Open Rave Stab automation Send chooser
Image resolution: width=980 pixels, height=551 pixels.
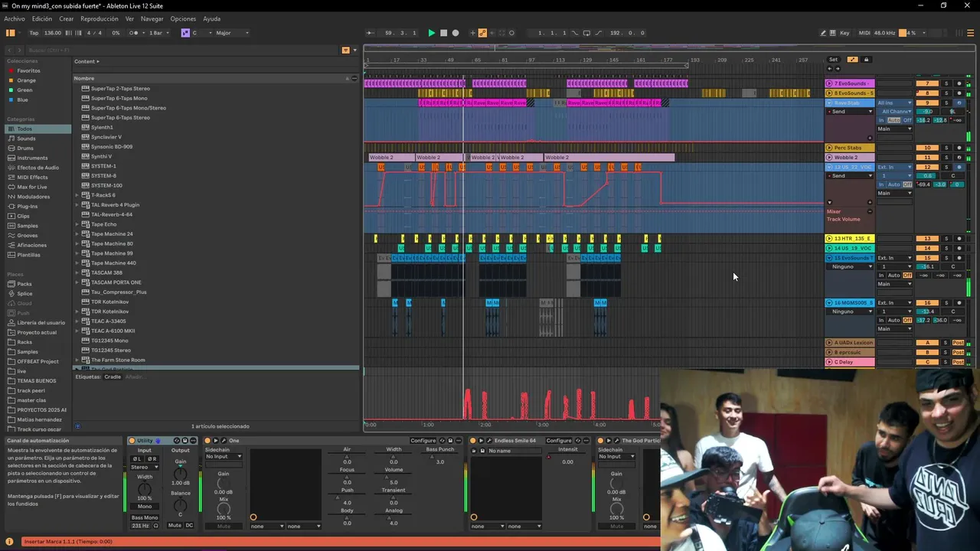pos(850,112)
